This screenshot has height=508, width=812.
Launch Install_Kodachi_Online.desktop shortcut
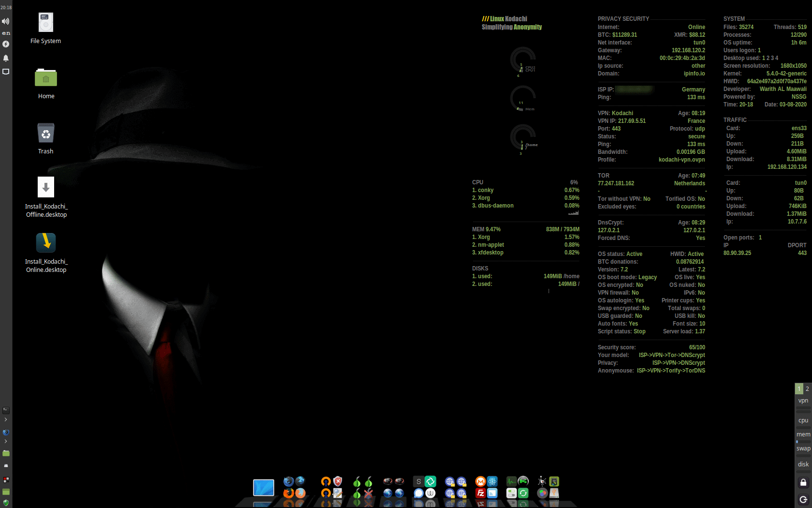point(46,243)
